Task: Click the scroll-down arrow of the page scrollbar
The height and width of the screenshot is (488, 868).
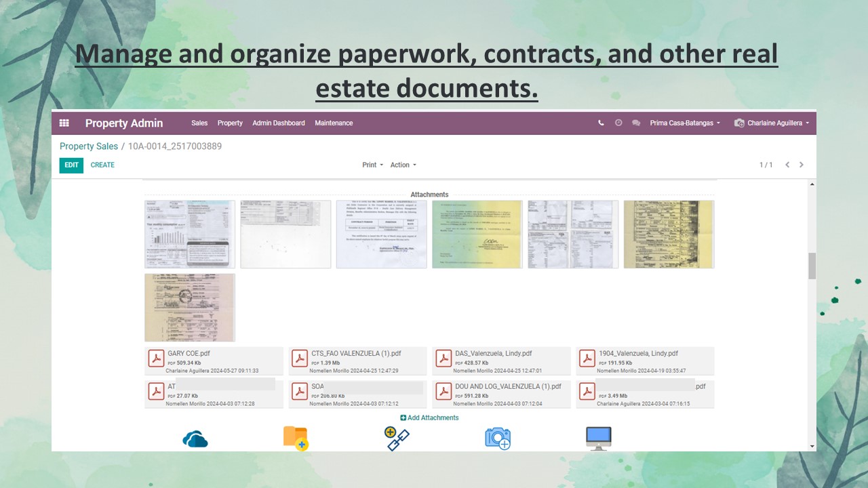Action: pyautogui.click(x=812, y=447)
